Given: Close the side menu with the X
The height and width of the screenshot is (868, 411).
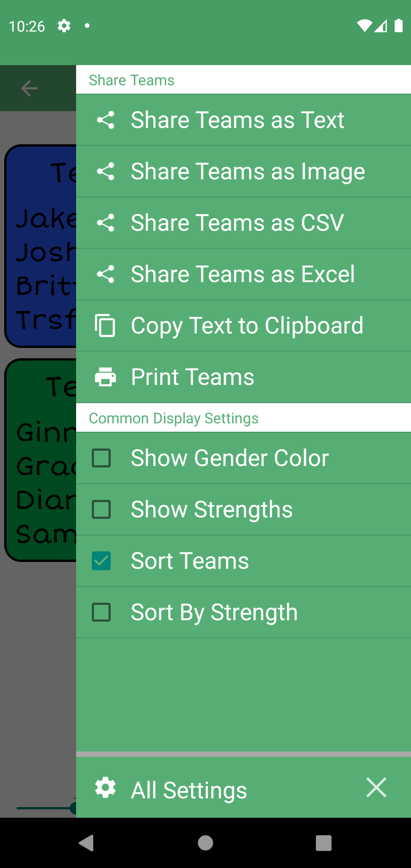Looking at the screenshot, I should tap(376, 787).
